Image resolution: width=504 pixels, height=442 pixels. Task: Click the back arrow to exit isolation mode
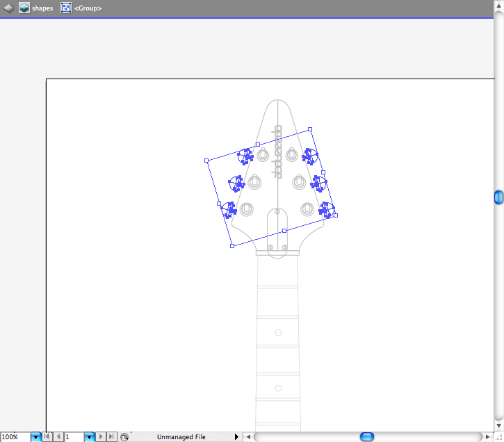point(8,8)
